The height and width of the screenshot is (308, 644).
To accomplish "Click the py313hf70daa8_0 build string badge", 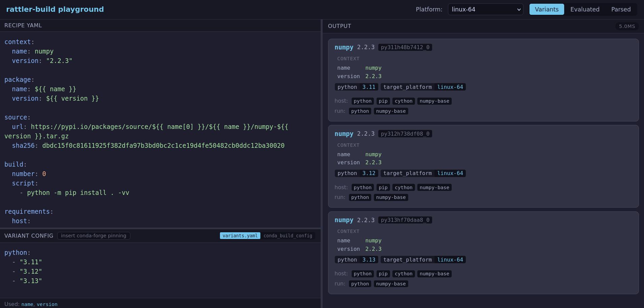I will [405, 220].
